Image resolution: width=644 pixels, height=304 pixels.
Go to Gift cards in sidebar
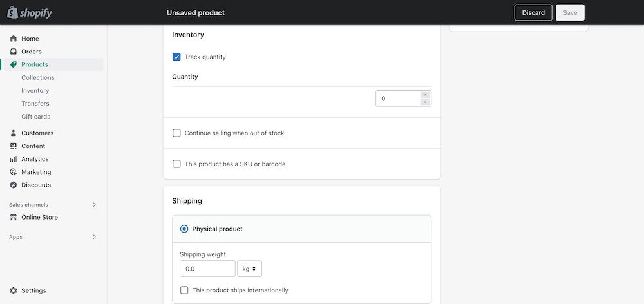(35, 117)
